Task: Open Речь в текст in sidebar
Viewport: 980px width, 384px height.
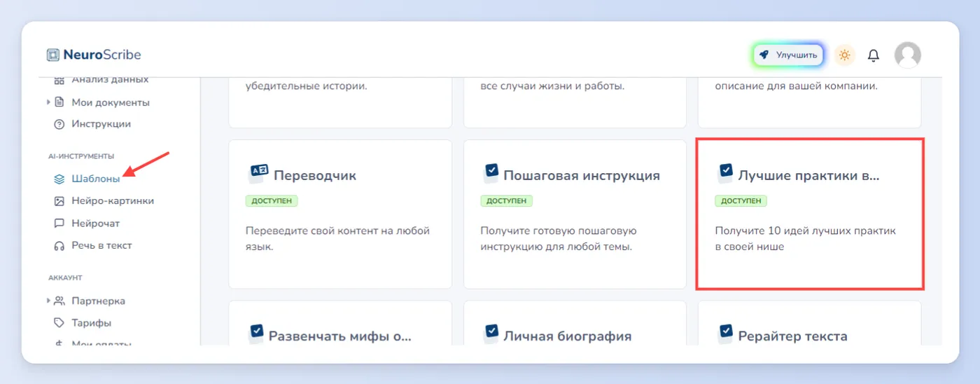Action: [101, 246]
